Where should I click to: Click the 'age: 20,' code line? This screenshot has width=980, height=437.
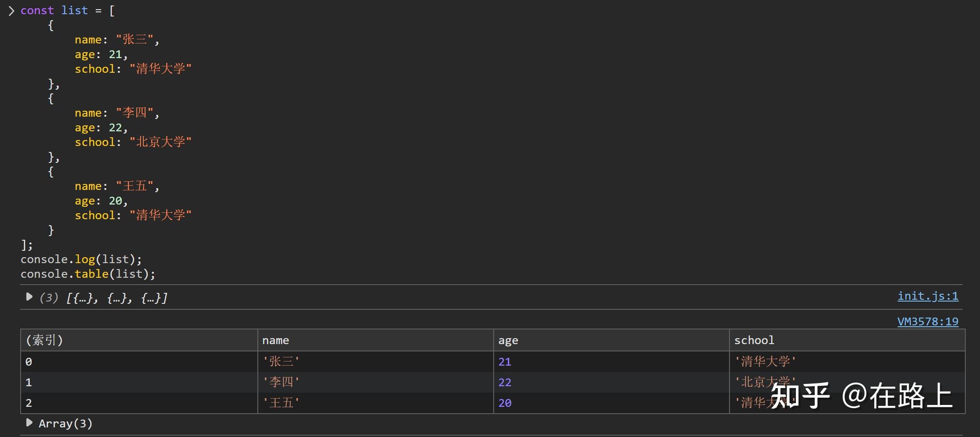point(101,201)
